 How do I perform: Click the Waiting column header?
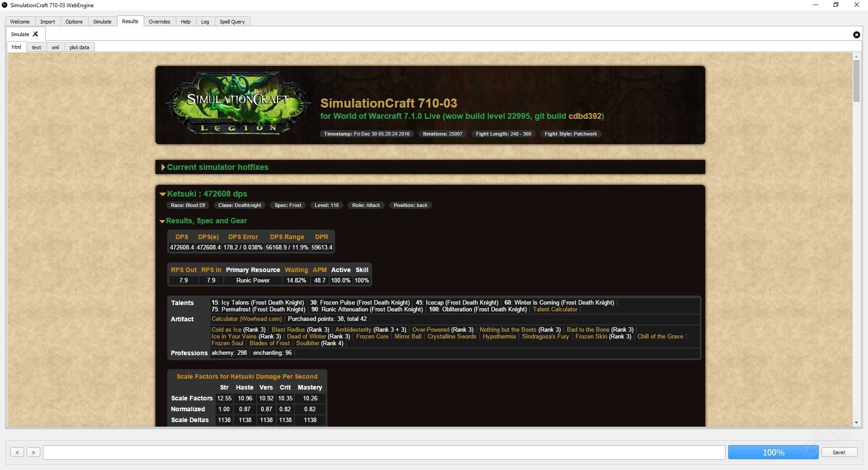click(x=296, y=270)
